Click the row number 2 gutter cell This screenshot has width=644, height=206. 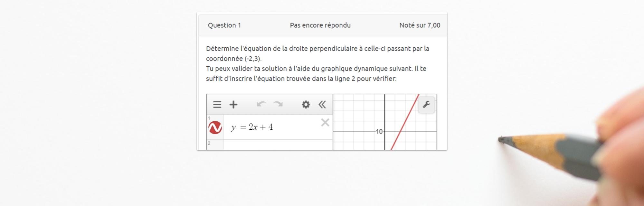point(215,145)
